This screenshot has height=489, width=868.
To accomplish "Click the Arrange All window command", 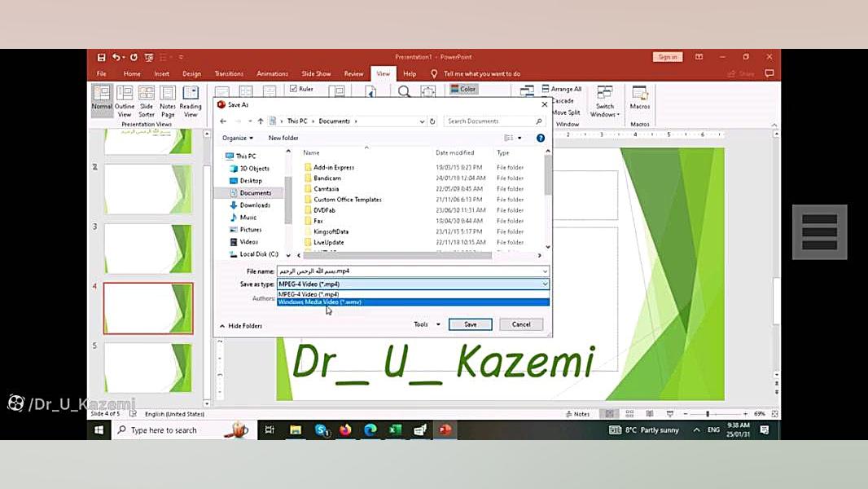I will pos(561,89).
